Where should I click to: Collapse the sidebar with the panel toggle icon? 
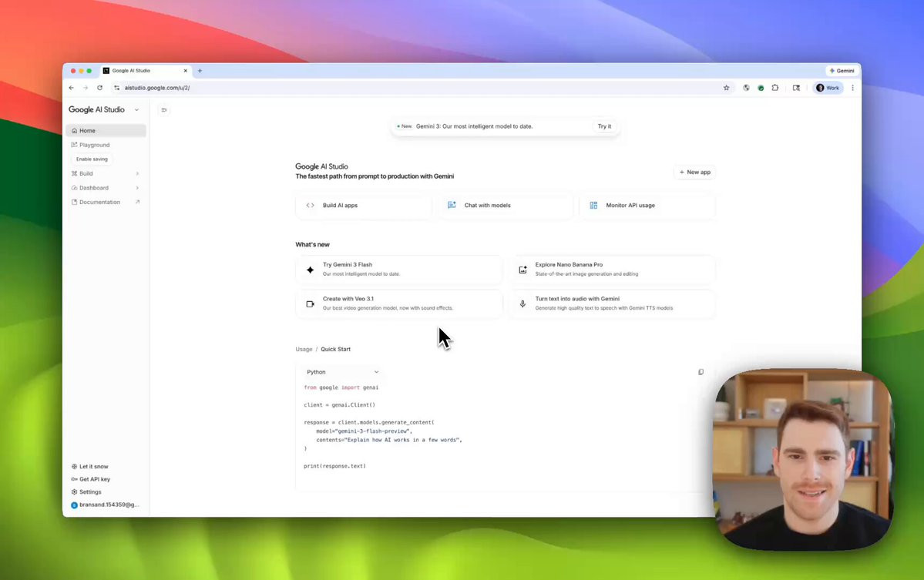pos(164,109)
